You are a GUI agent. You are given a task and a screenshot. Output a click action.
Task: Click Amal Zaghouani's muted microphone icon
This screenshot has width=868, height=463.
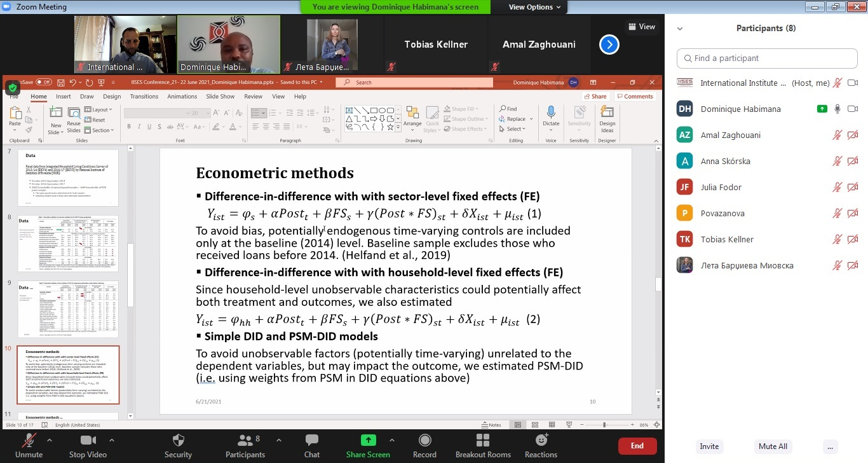[837, 135]
